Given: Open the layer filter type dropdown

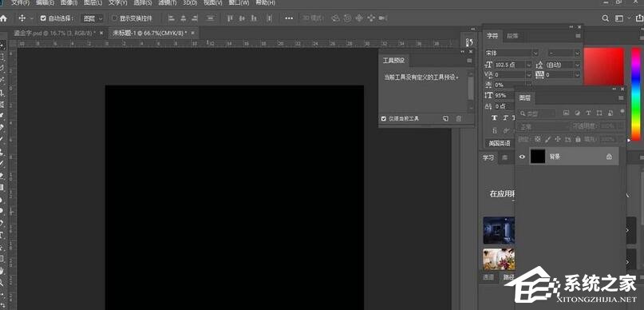Looking at the screenshot, I should point(537,113).
